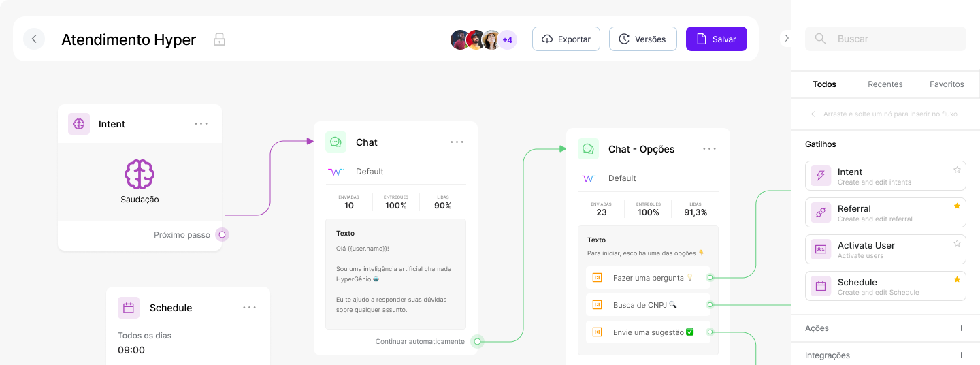Toggle favorite star on Intent trigger
The width and height of the screenshot is (980, 365).
[957, 170]
